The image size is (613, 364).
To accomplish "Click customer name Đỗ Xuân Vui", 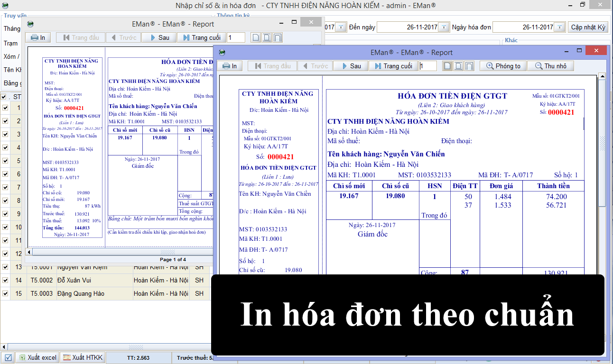I will [74, 280].
